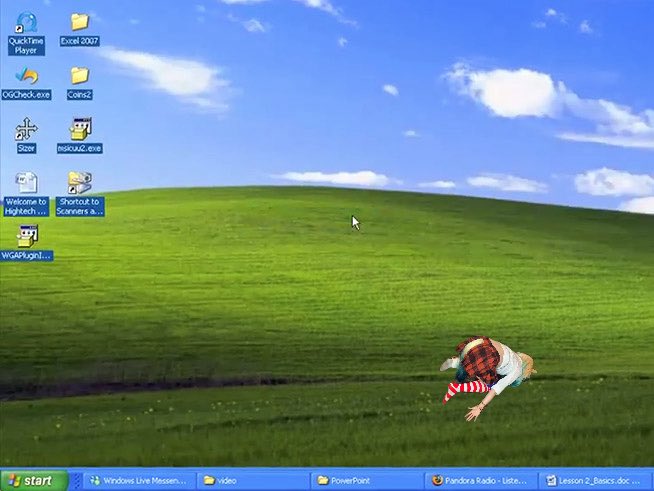Select the OGCheck.exe desktop icon
Image resolution: width=654 pixels, height=491 pixels.
pyautogui.click(x=26, y=76)
